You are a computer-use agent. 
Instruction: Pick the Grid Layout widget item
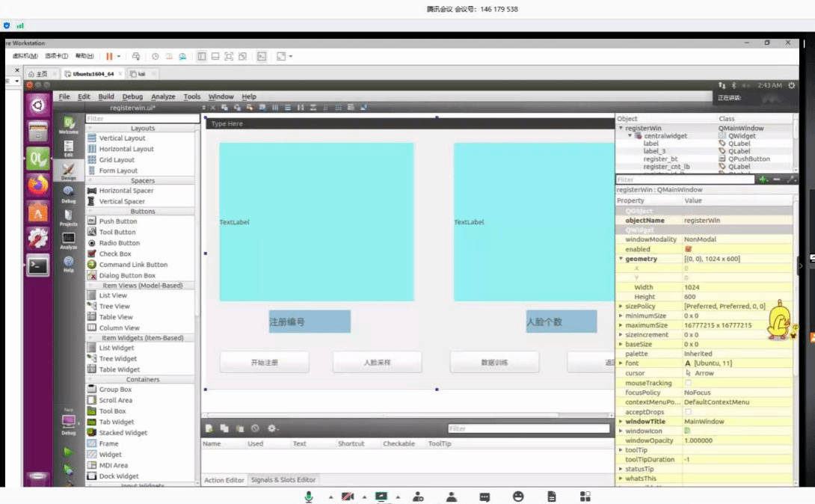click(x=117, y=160)
